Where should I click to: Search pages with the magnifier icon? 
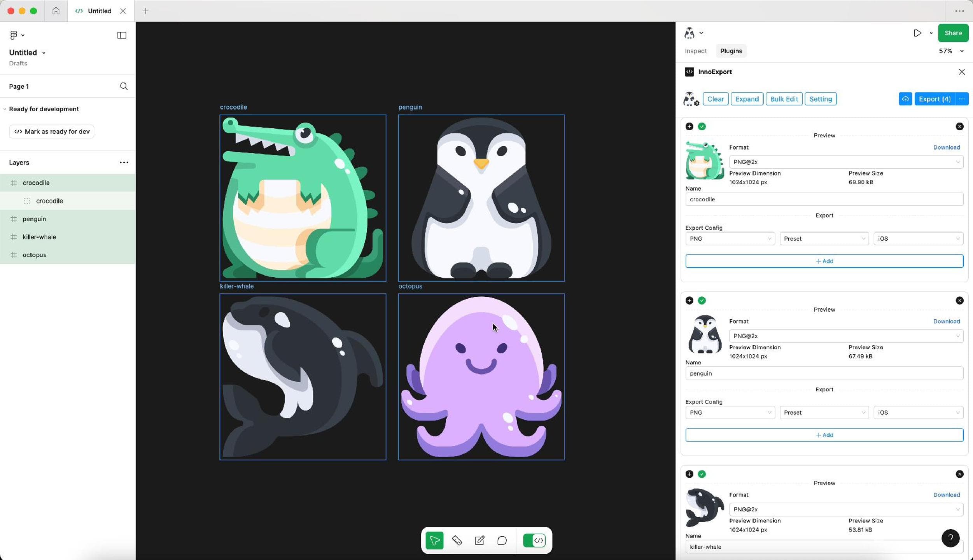[x=124, y=86]
